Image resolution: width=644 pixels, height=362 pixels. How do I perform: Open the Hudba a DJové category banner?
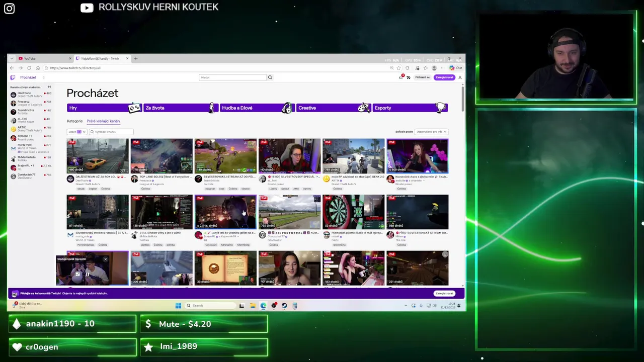coord(257,108)
